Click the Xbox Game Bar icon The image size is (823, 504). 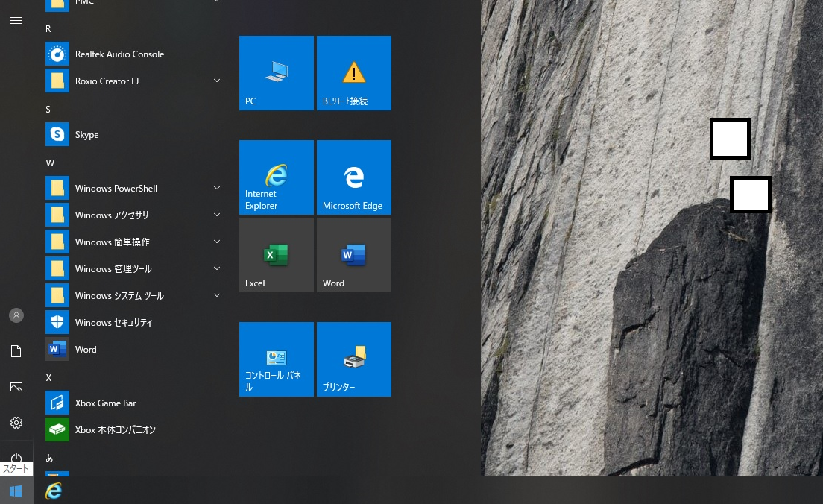coord(57,403)
